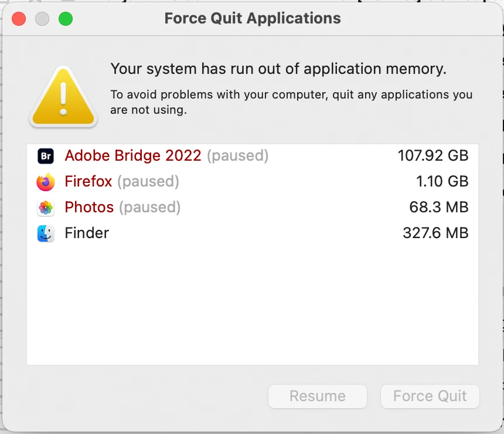Viewport: 504px width, 434px height.
Task: Click the 107.92 GB memory value
Action: tap(433, 156)
